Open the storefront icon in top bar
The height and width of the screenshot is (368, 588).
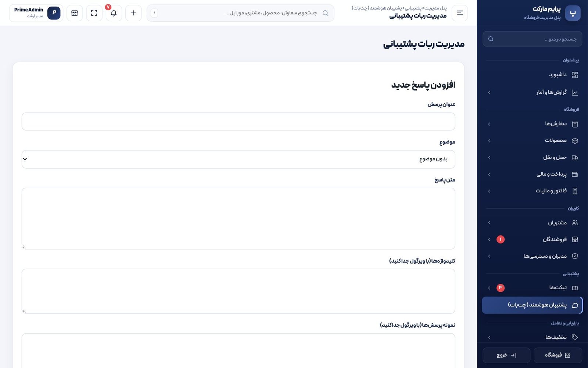tap(75, 13)
